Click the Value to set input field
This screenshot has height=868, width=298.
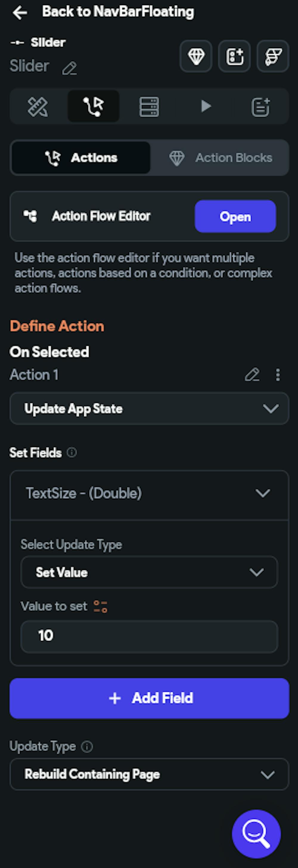point(149,636)
